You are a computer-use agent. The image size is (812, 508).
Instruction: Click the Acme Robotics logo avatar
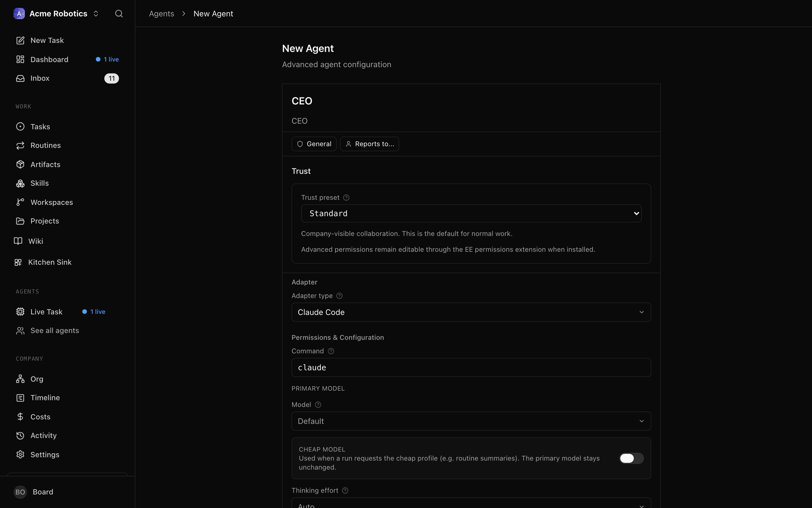tap(19, 14)
